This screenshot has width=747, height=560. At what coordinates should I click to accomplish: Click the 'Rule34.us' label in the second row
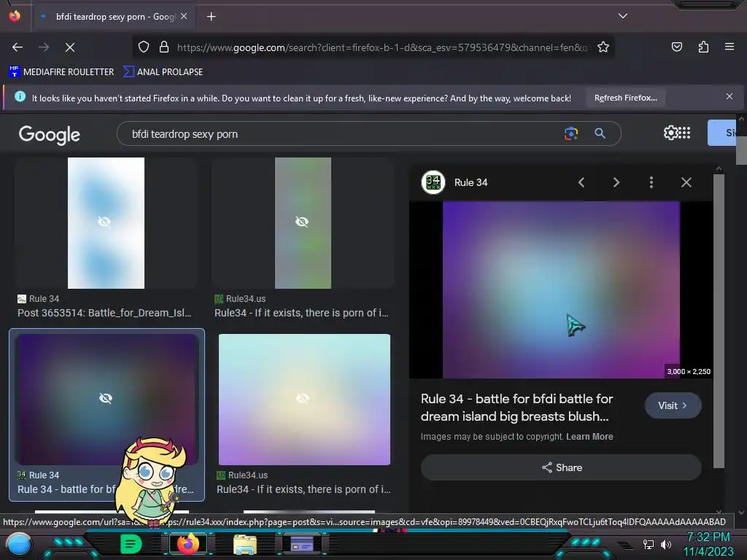[248, 475]
